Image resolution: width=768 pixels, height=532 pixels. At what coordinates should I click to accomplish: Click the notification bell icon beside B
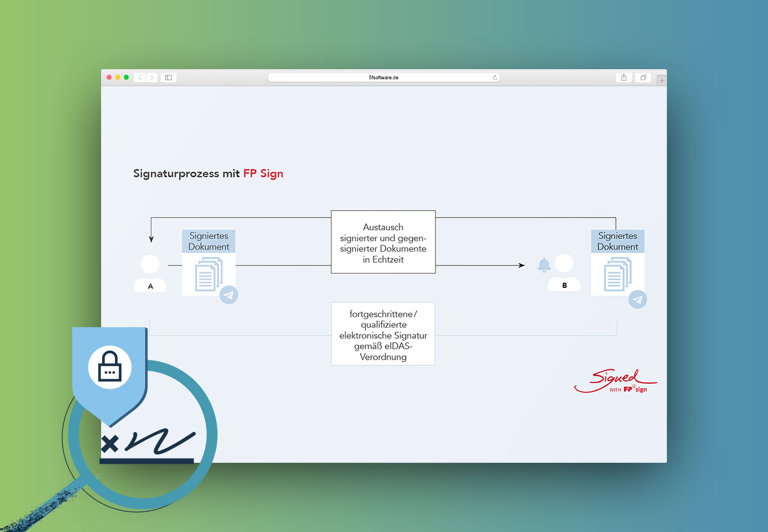click(544, 265)
